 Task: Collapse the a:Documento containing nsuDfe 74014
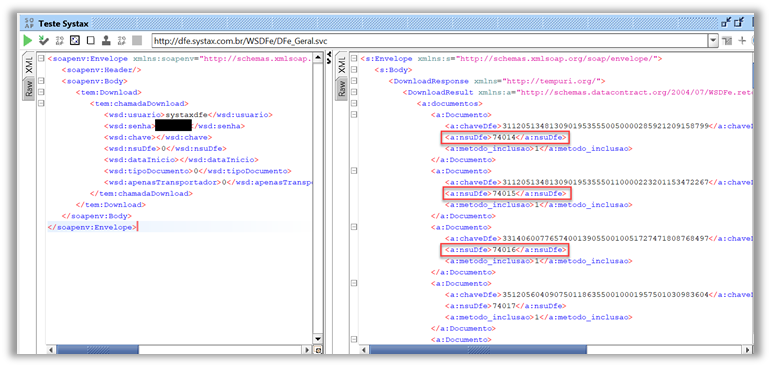coord(354,115)
